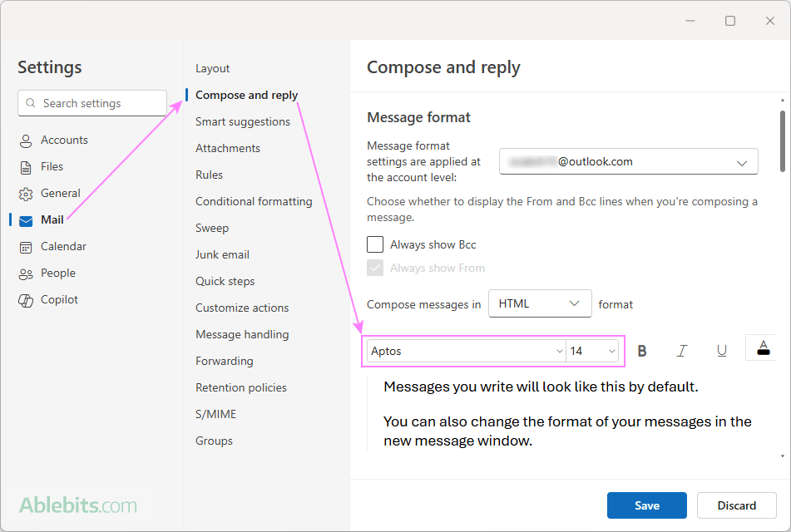Image resolution: width=791 pixels, height=532 pixels.
Task: Open the Aptos font family dropdown
Action: 464,350
